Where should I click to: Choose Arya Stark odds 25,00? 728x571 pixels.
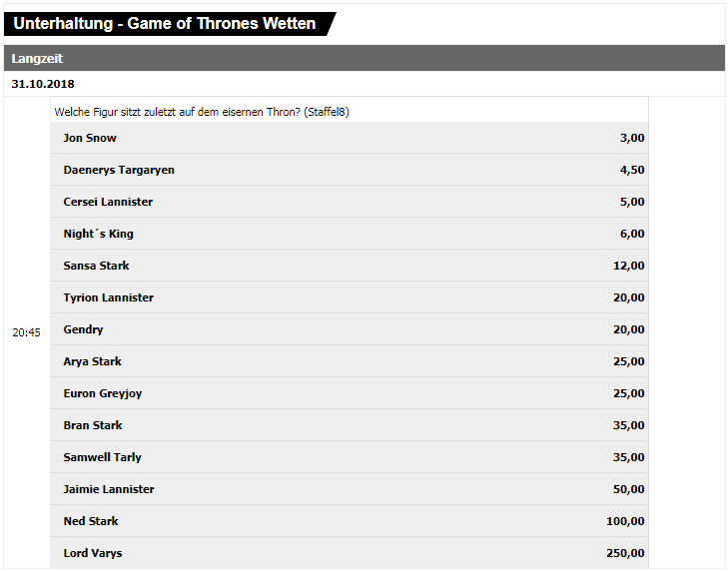pyautogui.click(x=350, y=361)
